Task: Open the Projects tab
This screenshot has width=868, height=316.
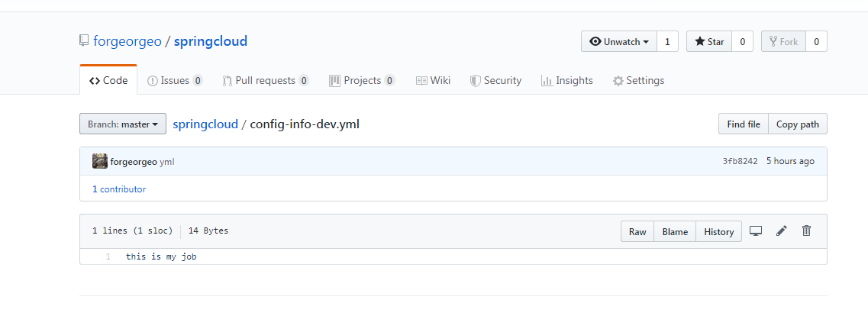Action: point(362,80)
